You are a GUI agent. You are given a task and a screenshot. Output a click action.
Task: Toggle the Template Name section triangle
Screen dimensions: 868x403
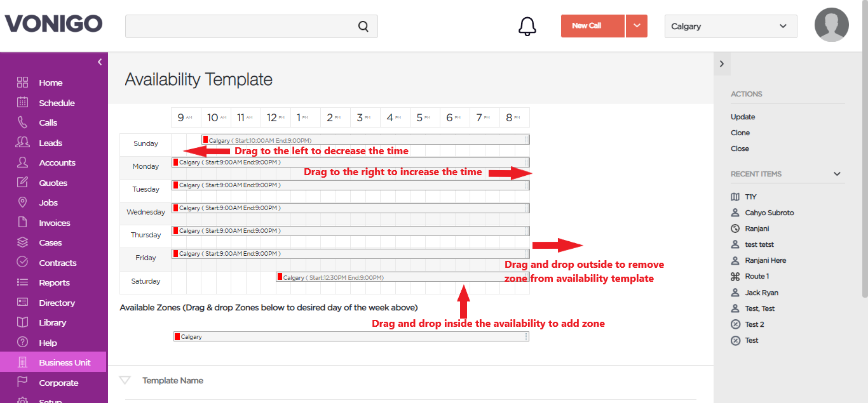(125, 380)
